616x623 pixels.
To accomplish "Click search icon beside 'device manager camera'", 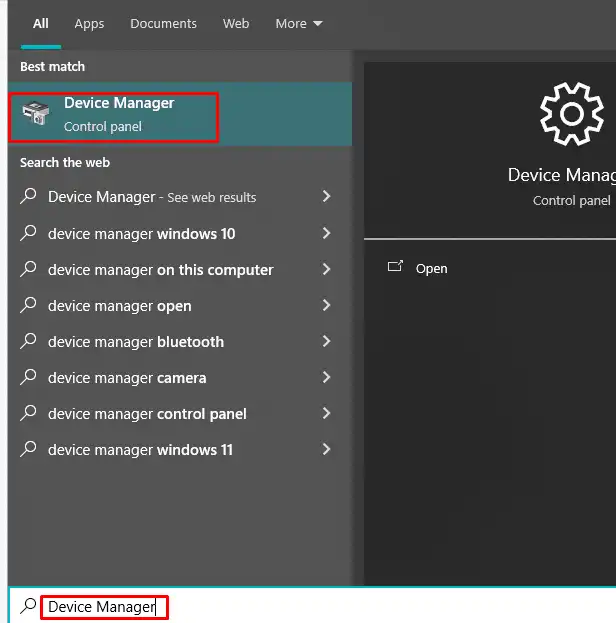I will tap(29, 377).
